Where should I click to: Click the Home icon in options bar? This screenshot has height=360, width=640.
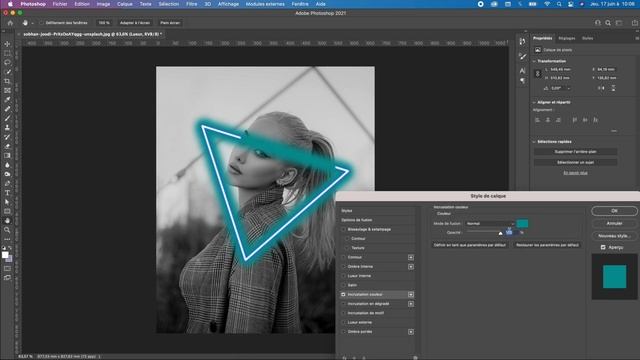tap(10, 23)
